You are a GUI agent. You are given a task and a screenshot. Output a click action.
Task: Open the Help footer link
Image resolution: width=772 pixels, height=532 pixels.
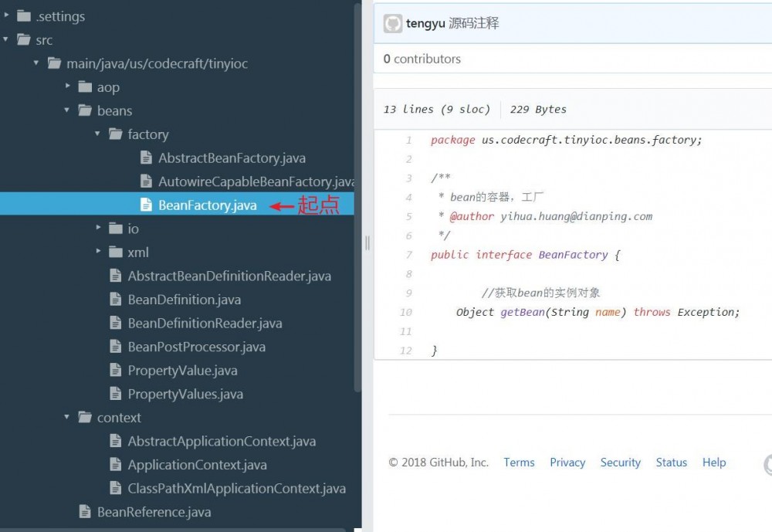714,462
